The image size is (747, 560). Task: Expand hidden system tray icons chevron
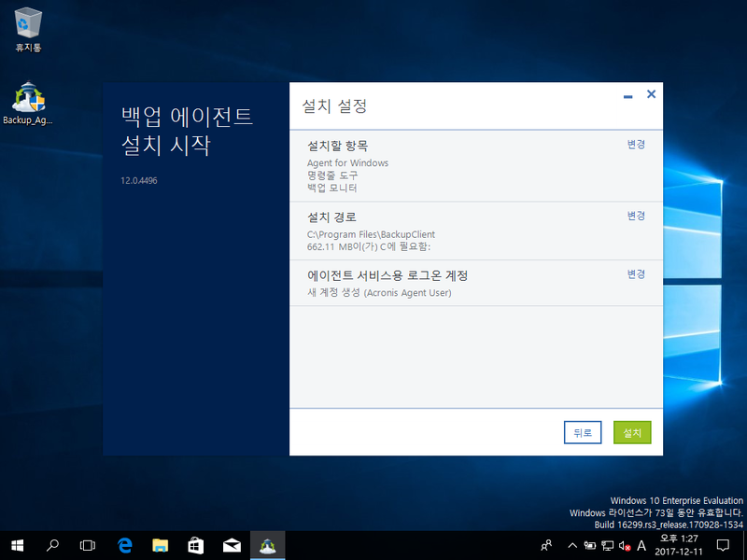(572, 546)
